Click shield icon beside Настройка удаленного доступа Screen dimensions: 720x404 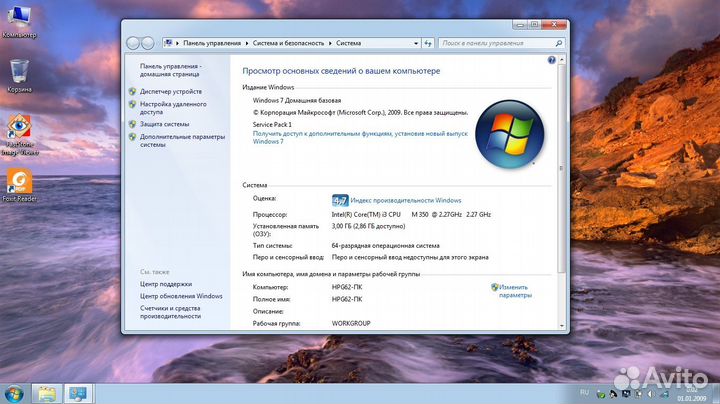(x=132, y=104)
